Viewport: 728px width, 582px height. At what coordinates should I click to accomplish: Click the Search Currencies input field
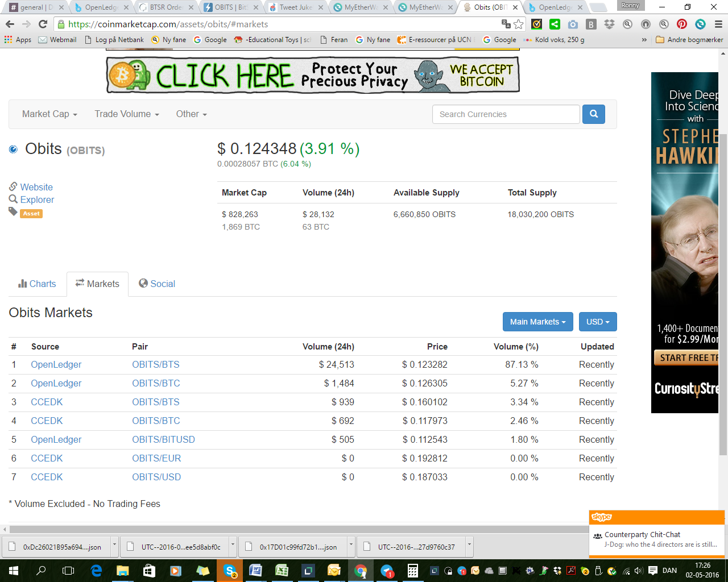click(x=506, y=114)
